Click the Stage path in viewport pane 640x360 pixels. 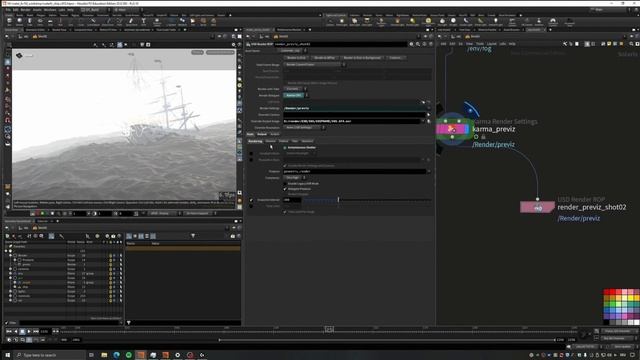click(40, 36)
